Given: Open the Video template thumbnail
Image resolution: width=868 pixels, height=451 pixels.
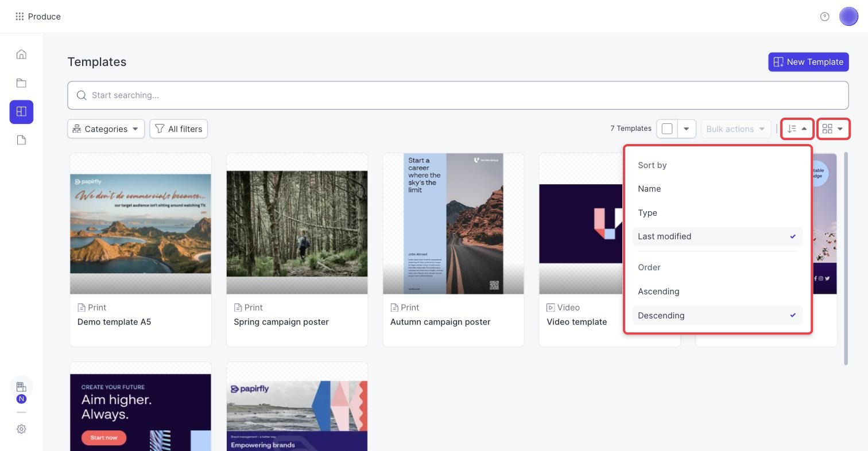Looking at the screenshot, I should pos(581,224).
